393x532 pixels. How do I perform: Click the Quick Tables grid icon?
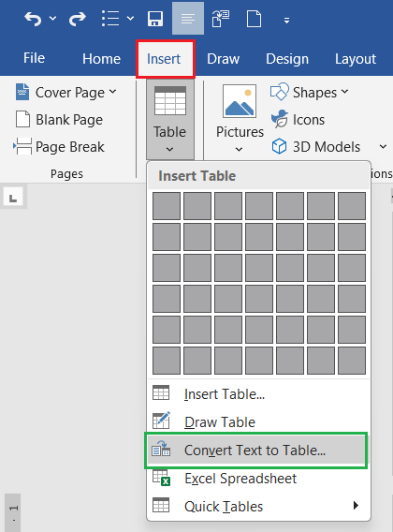pos(161,505)
